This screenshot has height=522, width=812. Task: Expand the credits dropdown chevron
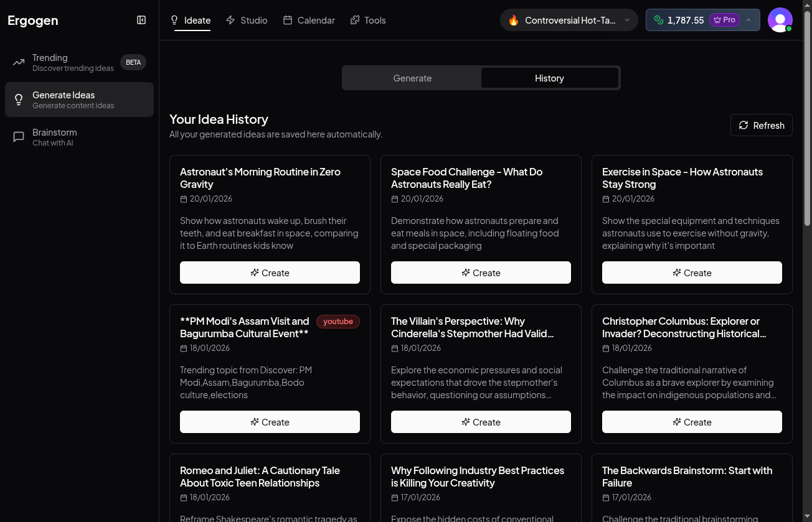click(x=748, y=20)
